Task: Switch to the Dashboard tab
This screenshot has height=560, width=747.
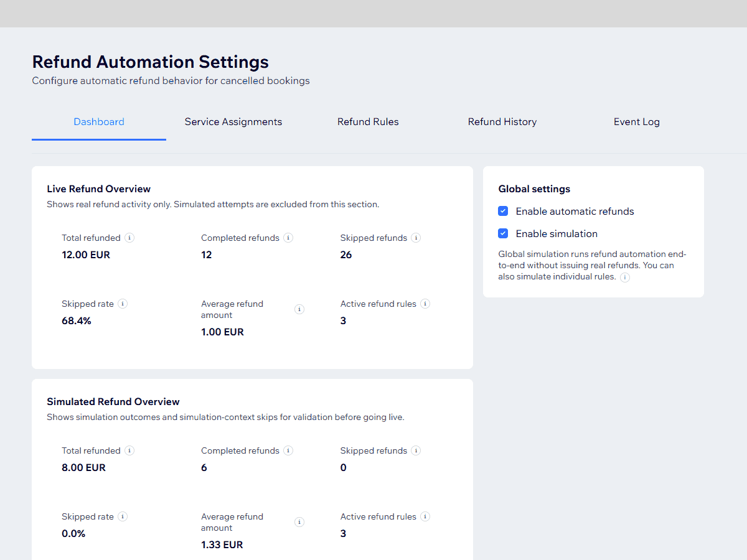Action: click(x=99, y=122)
